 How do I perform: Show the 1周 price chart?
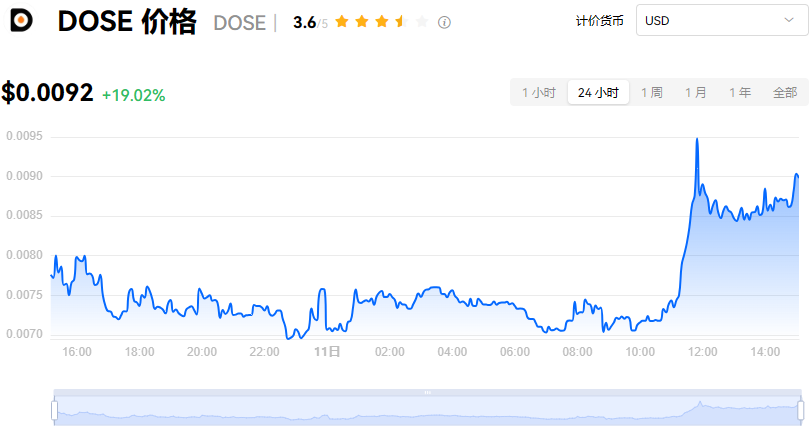tap(651, 93)
